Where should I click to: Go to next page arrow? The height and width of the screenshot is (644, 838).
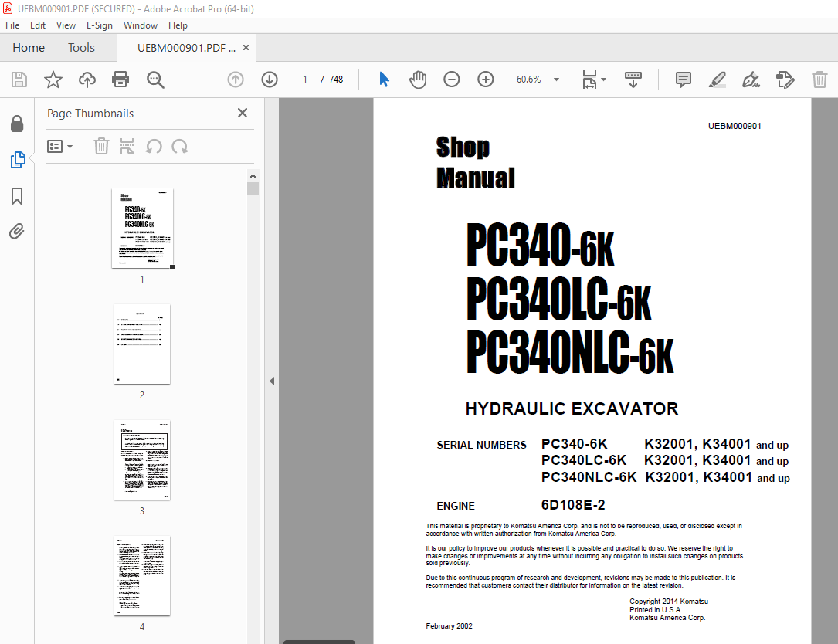270,80
